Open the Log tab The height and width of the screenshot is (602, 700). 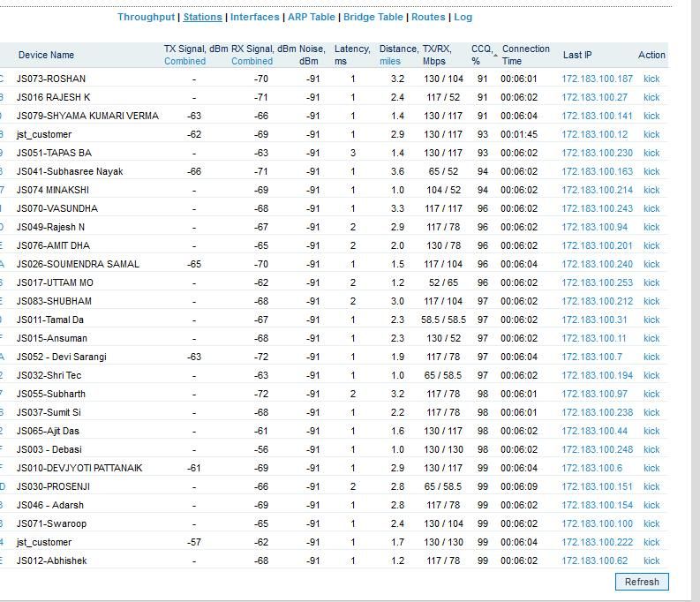pyautogui.click(x=463, y=17)
